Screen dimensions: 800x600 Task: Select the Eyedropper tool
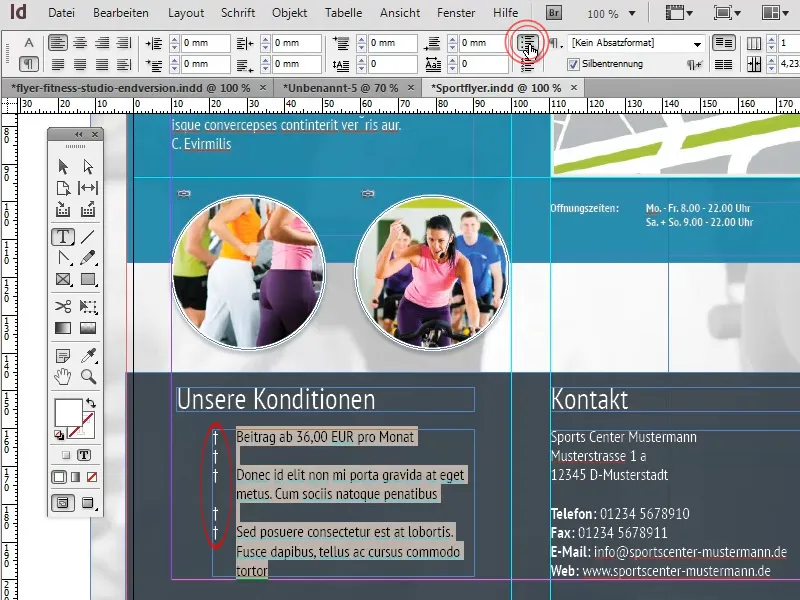[88, 356]
